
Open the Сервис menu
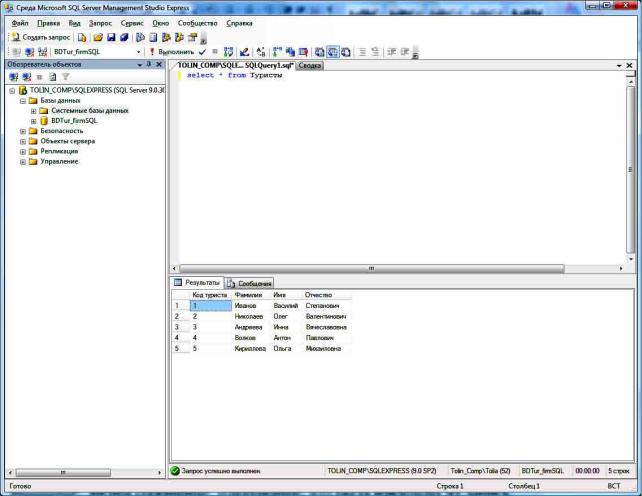(132, 23)
